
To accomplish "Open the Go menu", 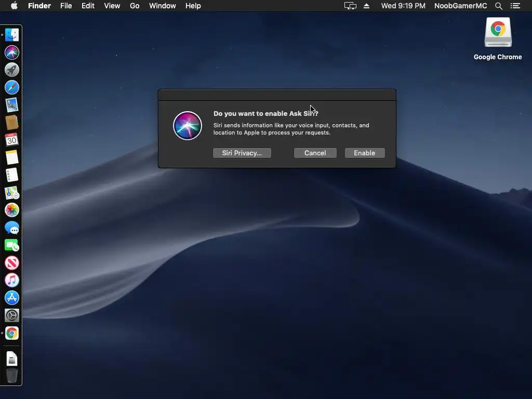I will click(x=135, y=6).
